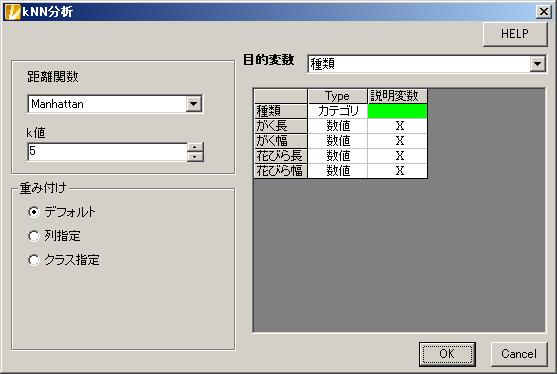This screenshot has width=557, height=374.
Task: Click the 数値 cell in がく長 row
Action: pos(337,126)
